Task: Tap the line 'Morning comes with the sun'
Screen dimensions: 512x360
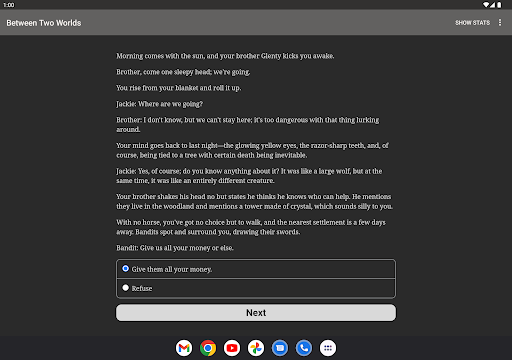Action: [225, 56]
